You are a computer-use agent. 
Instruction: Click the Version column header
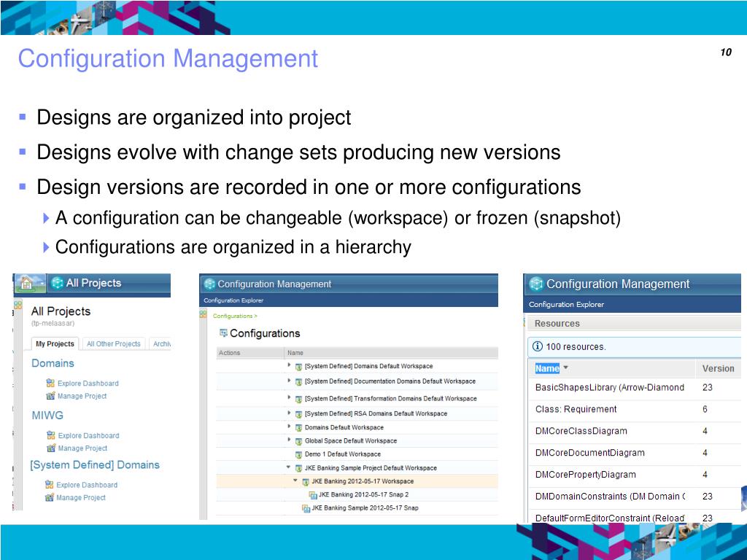[718, 368]
